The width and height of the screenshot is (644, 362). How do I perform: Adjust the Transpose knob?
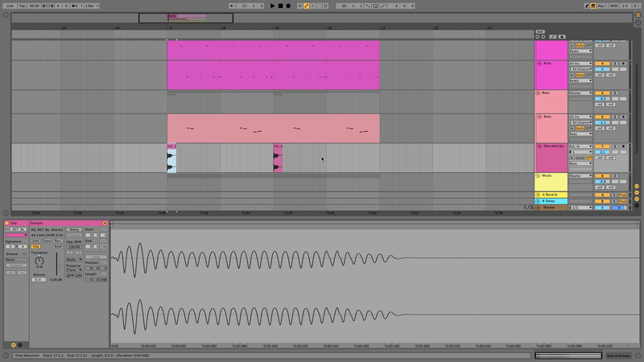tap(39, 261)
